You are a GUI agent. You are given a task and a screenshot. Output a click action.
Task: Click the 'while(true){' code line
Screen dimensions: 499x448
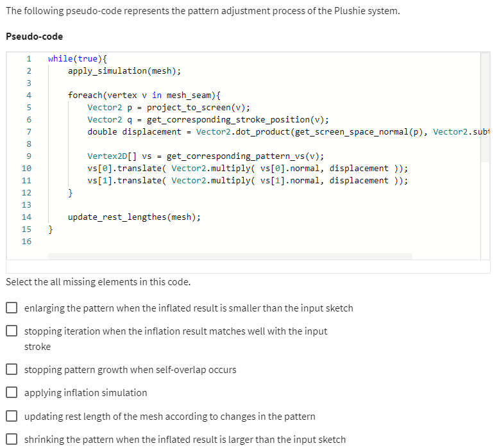click(x=78, y=59)
